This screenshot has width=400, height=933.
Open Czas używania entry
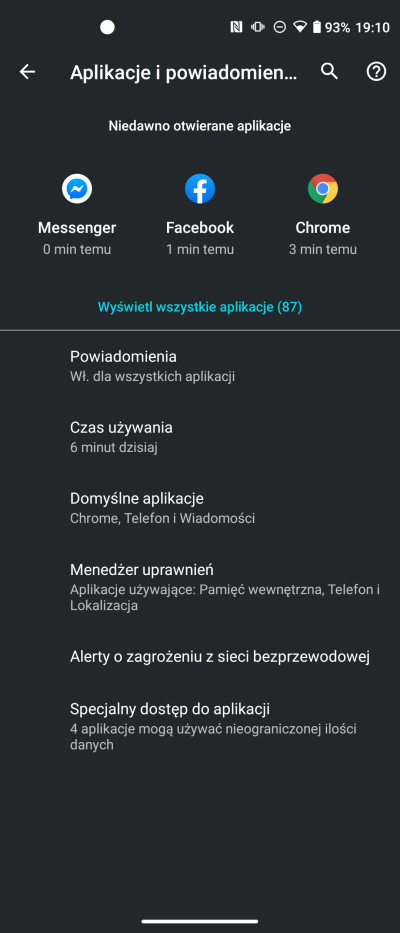(200, 436)
